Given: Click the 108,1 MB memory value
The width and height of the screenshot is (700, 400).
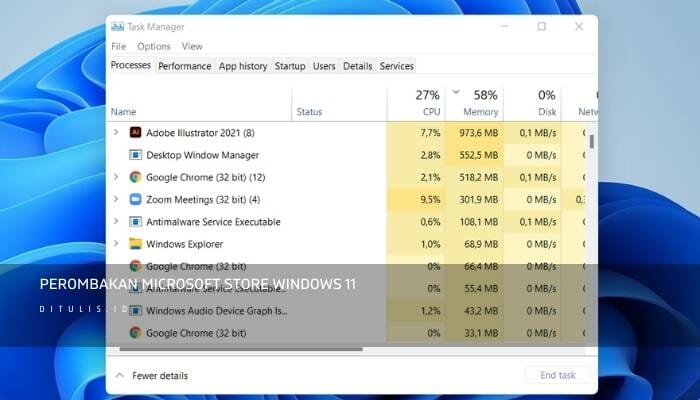Looking at the screenshot, I should point(479,222).
